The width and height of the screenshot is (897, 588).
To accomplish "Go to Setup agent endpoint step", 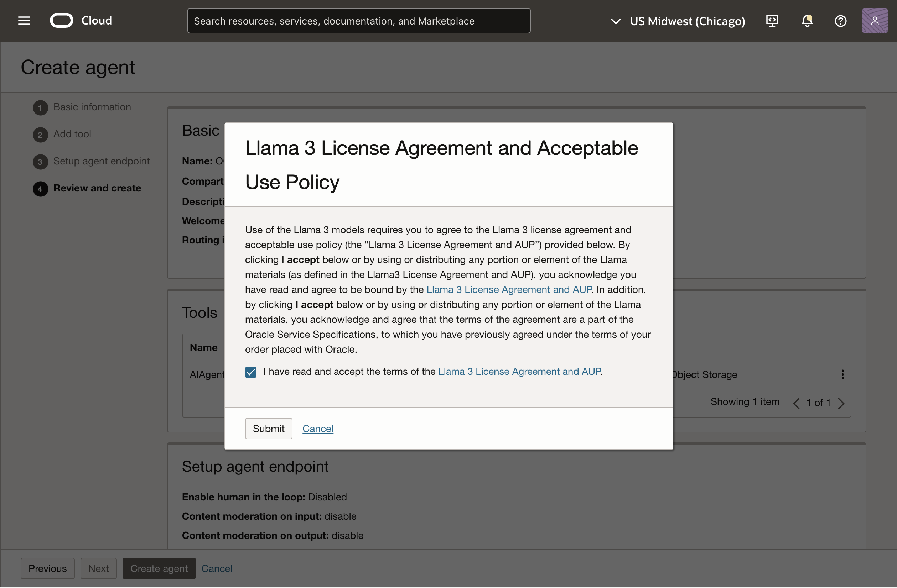I will [102, 161].
